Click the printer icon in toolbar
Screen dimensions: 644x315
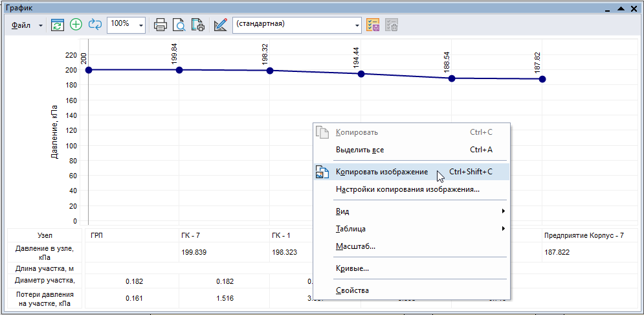[161, 25]
